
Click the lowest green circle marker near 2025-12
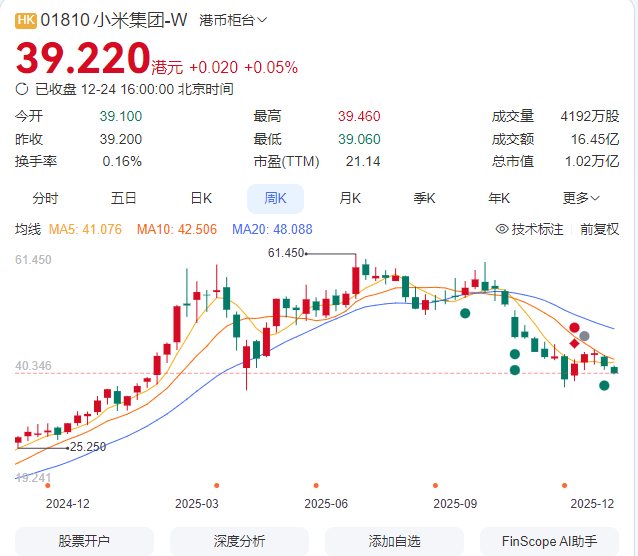point(604,385)
